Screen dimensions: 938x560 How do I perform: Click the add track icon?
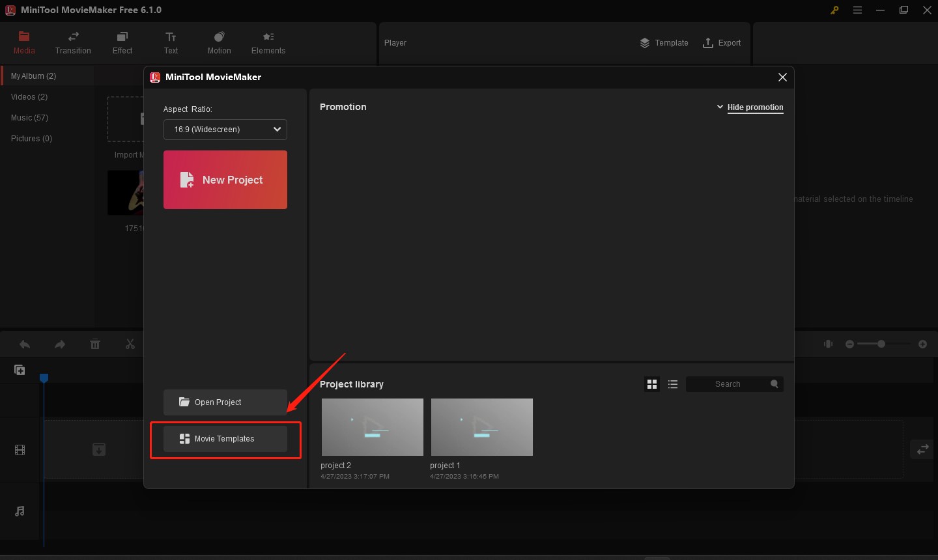(x=20, y=370)
